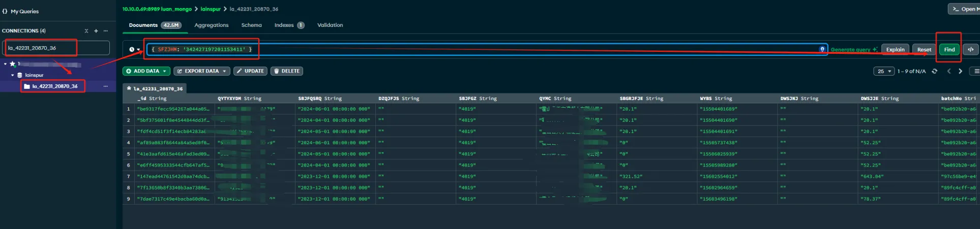Click the UPDATE button
This screenshot has width=980, height=229.
point(250,71)
